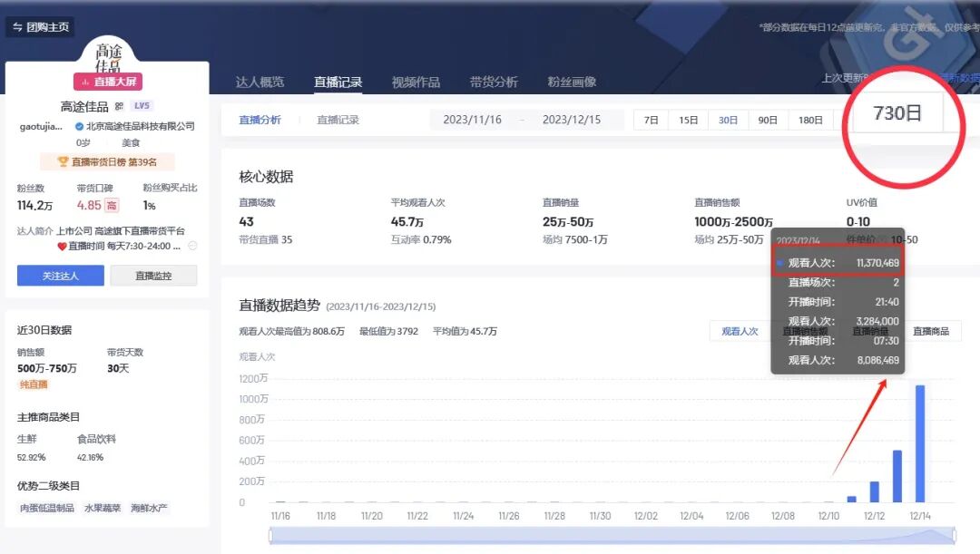
Task: Click the 纯直播 tag
Action: pyautogui.click(x=34, y=384)
